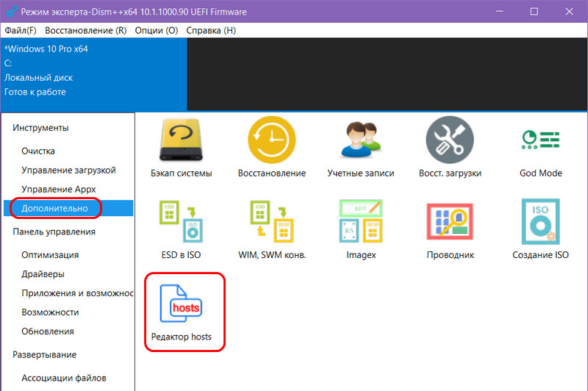Open the Опции (O) menu

(x=157, y=30)
